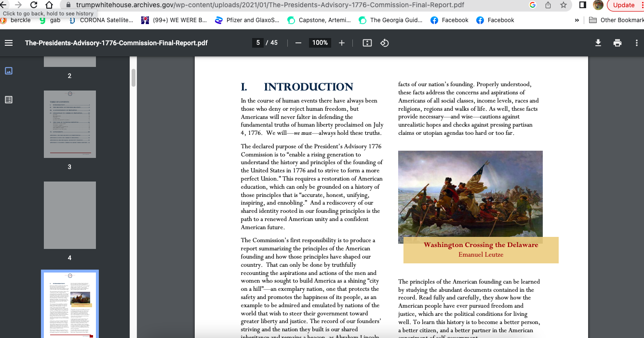Open the PDF viewer more actions menu
644x338 pixels.
[x=637, y=43]
